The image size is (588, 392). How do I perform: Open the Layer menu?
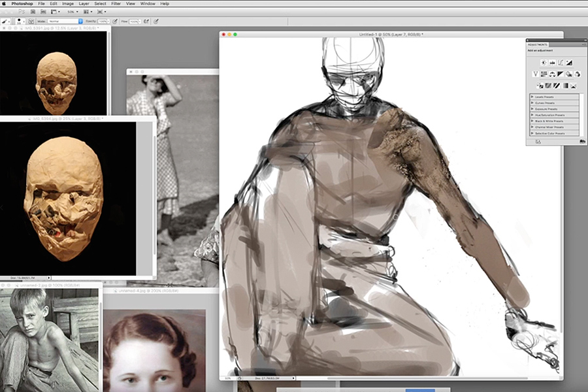pos(84,3)
